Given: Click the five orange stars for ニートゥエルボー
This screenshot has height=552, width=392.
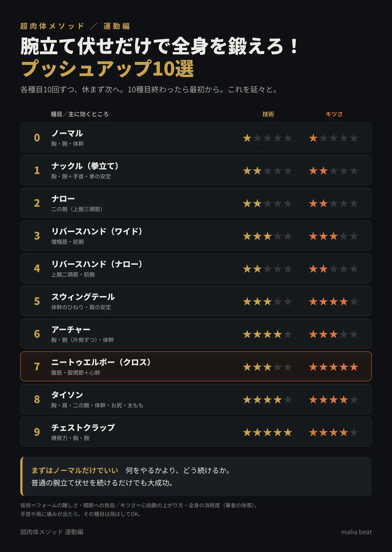Looking at the screenshot, I should click(334, 367).
